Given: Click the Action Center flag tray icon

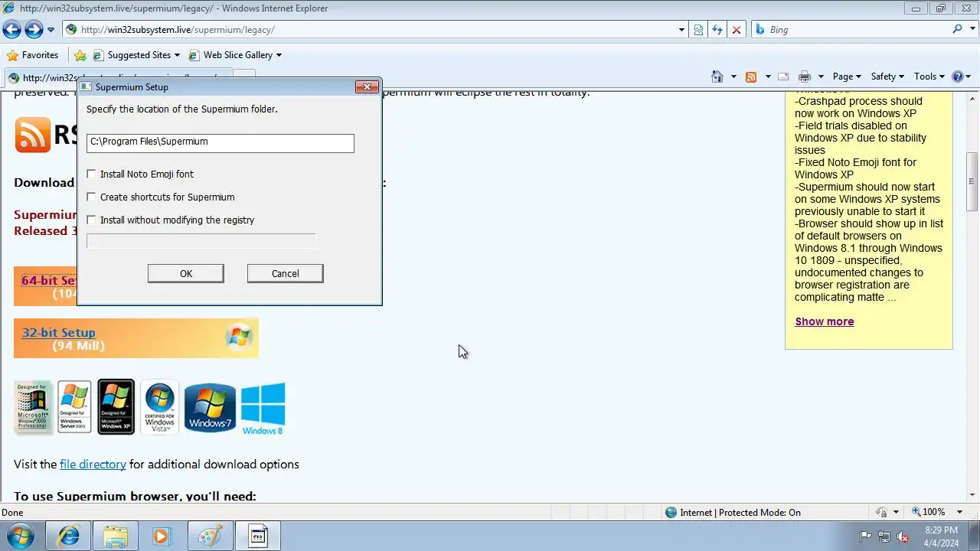Looking at the screenshot, I should (x=865, y=536).
